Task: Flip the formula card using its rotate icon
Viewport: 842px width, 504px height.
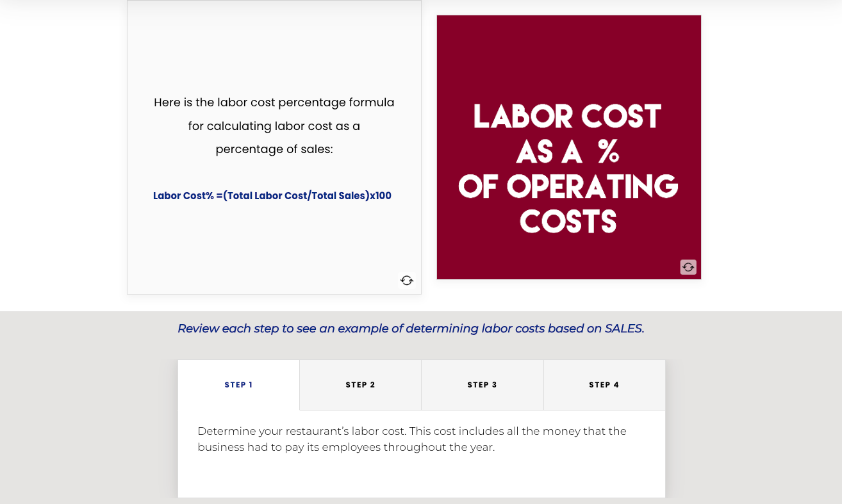Action: [x=407, y=280]
